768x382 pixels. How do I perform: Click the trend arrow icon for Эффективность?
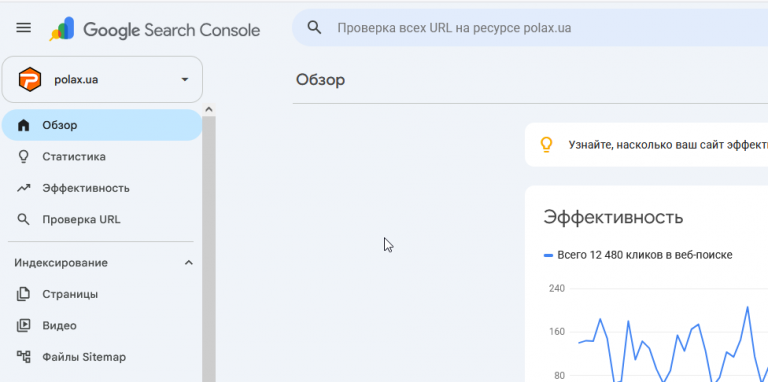(x=24, y=188)
